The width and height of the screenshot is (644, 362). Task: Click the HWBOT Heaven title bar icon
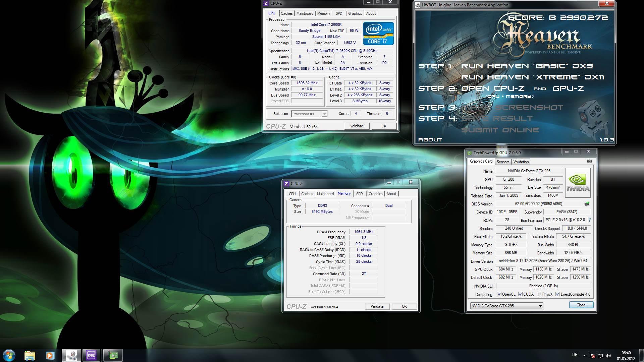tap(418, 5)
